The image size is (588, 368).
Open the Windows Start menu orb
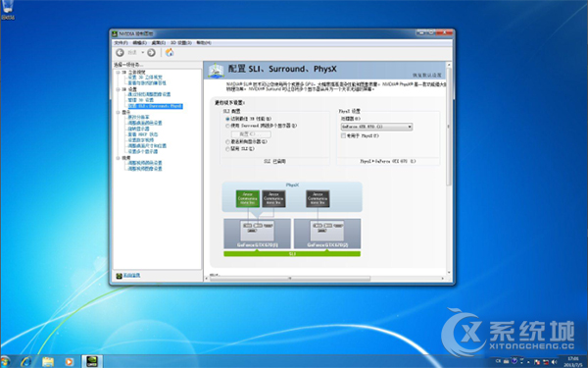[x=5, y=361]
